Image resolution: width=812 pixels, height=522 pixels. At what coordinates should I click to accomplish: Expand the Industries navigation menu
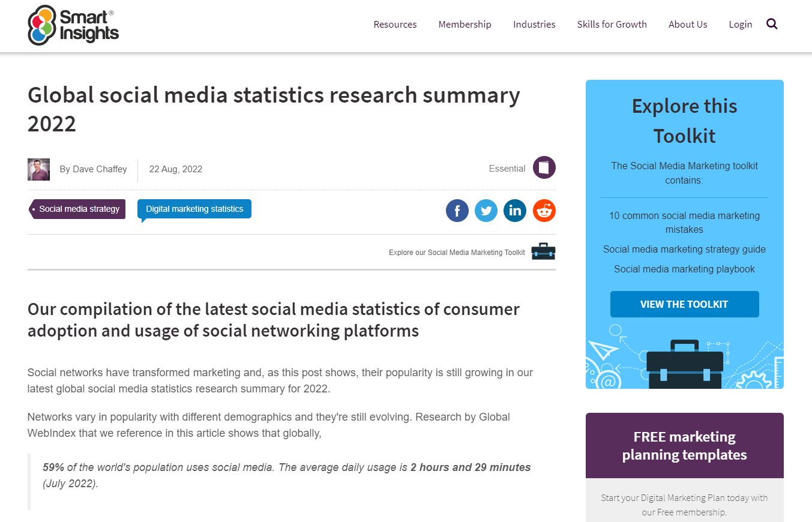(534, 25)
